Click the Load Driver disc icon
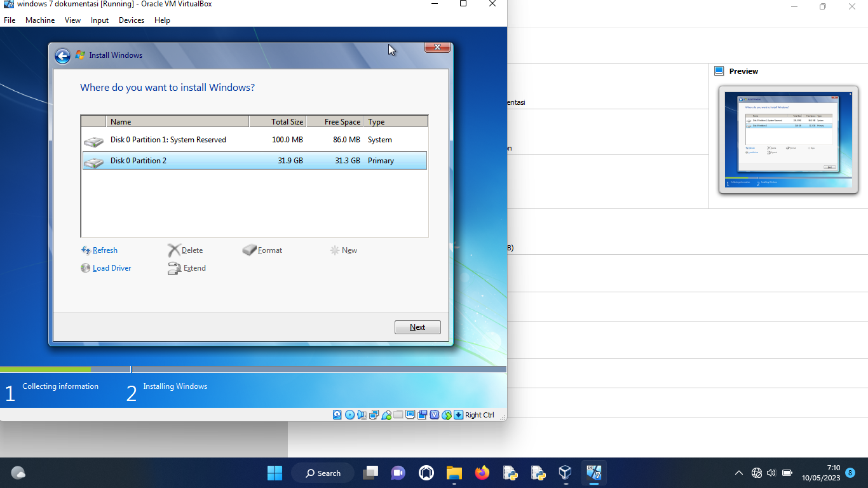 86,268
